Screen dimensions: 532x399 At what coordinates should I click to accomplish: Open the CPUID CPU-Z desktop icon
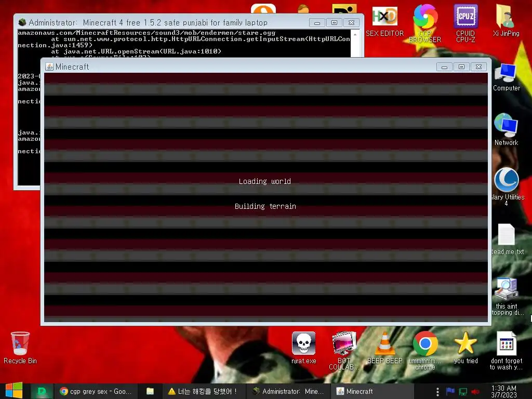pos(465,23)
